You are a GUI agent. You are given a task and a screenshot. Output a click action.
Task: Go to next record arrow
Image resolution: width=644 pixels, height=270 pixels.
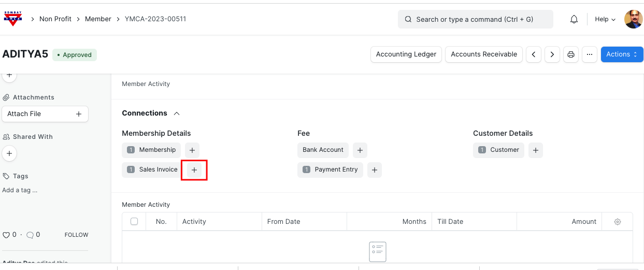pos(552,54)
